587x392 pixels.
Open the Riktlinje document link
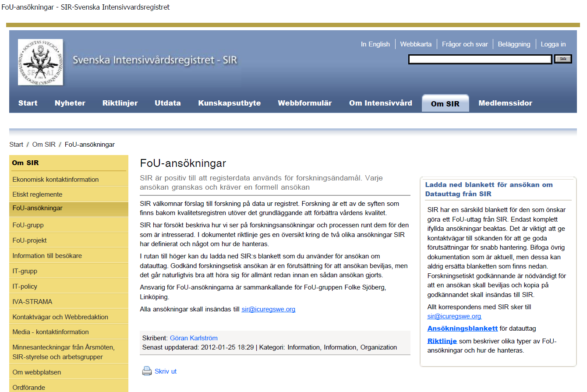[x=442, y=341]
